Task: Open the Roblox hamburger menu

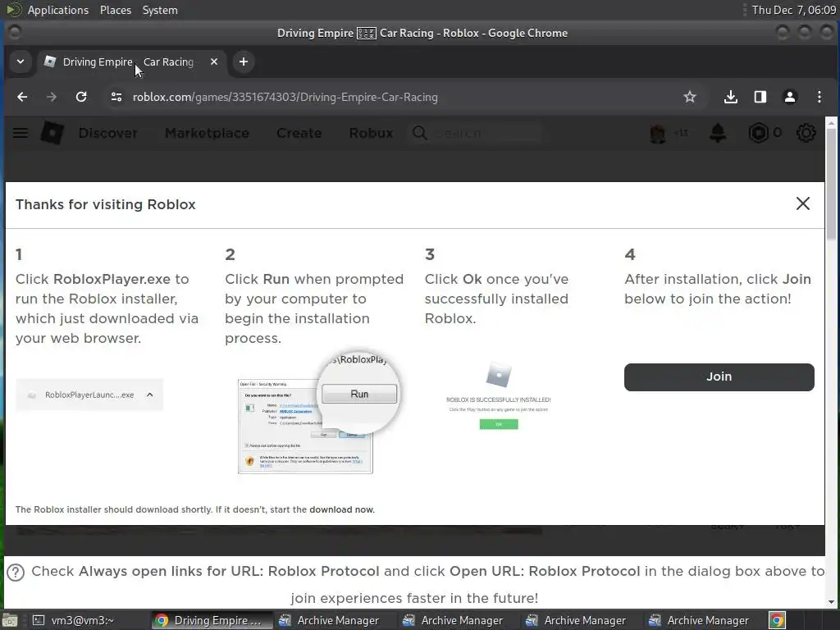Action: [21, 133]
